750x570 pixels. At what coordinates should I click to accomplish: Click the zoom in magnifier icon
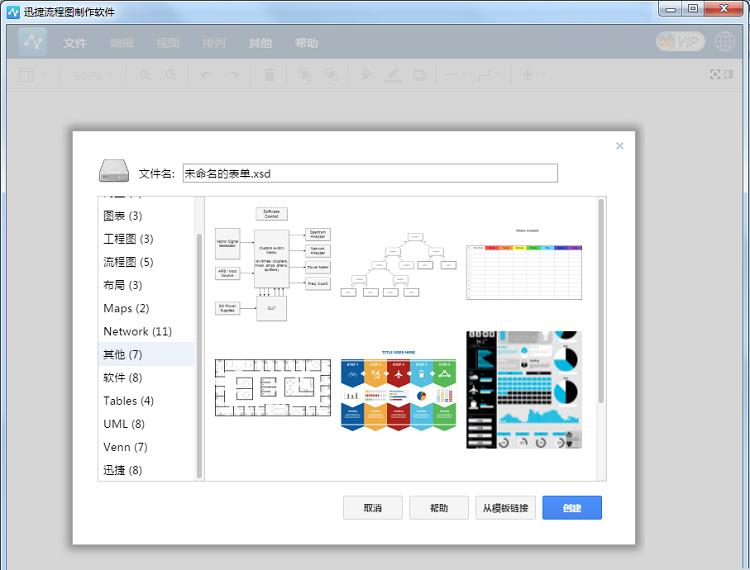145,75
